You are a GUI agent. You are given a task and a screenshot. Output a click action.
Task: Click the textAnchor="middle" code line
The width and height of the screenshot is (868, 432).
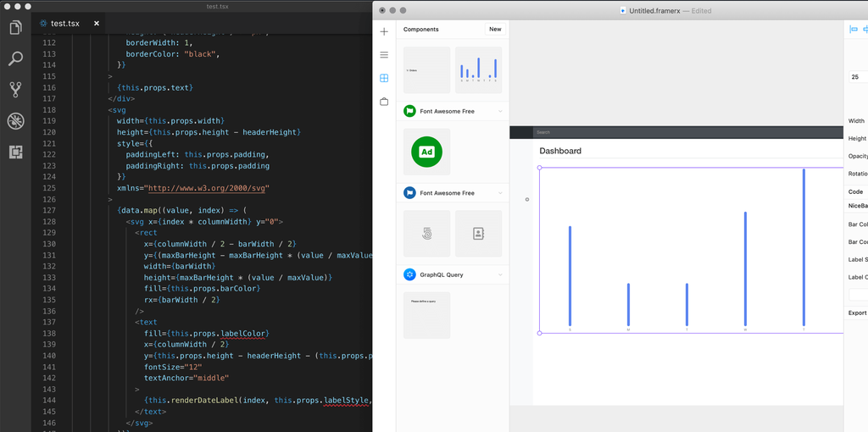click(x=186, y=378)
